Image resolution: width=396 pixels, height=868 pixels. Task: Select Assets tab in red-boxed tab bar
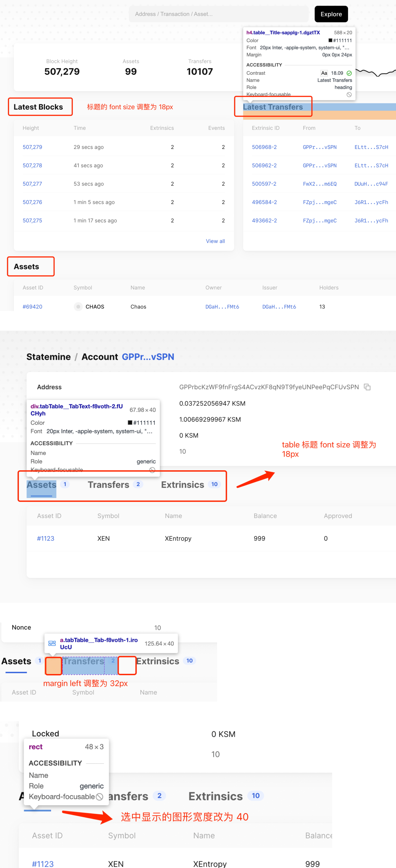[x=41, y=485]
